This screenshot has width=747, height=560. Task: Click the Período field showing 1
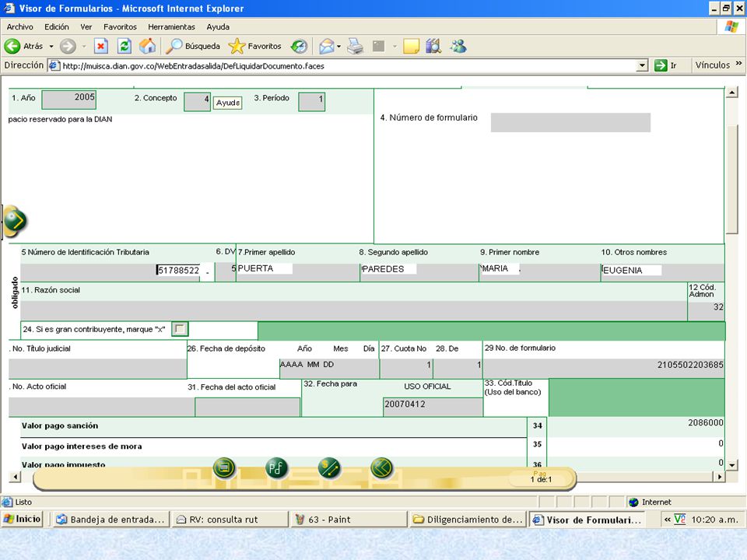pos(311,101)
